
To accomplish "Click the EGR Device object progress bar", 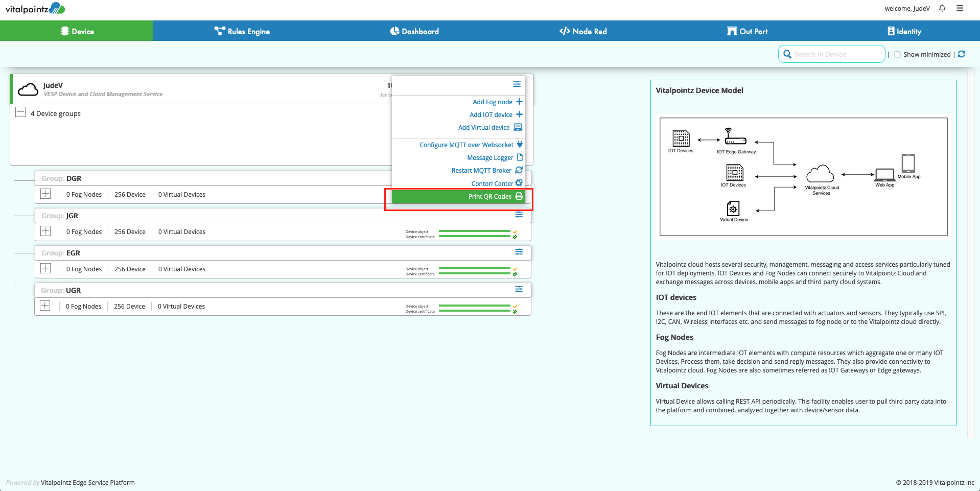I will coord(474,269).
